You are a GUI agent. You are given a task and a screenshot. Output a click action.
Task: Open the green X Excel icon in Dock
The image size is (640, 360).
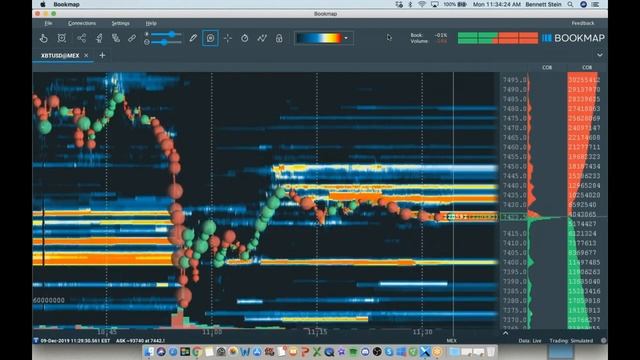(317, 352)
